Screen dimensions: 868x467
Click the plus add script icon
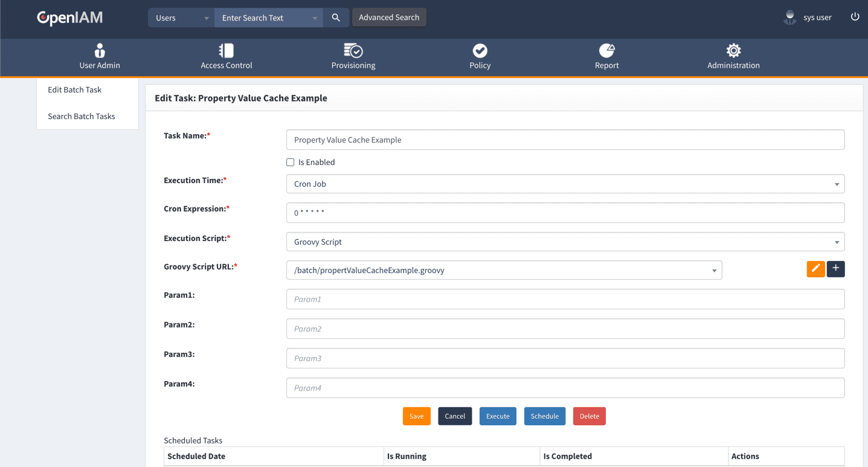[x=836, y=269]
